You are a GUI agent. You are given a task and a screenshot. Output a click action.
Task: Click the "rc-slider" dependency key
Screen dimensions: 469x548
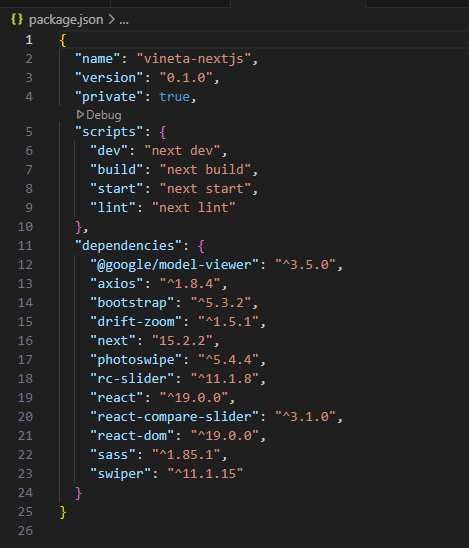tap(132, 378)
